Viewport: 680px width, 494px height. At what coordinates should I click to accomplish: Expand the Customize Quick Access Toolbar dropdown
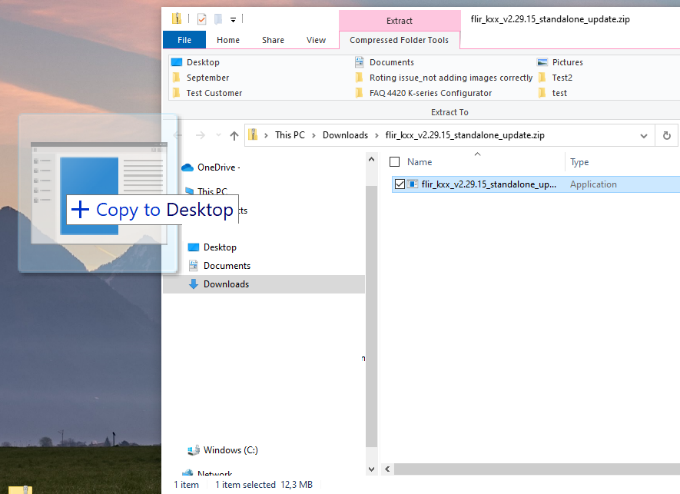(x=233, y=18)
